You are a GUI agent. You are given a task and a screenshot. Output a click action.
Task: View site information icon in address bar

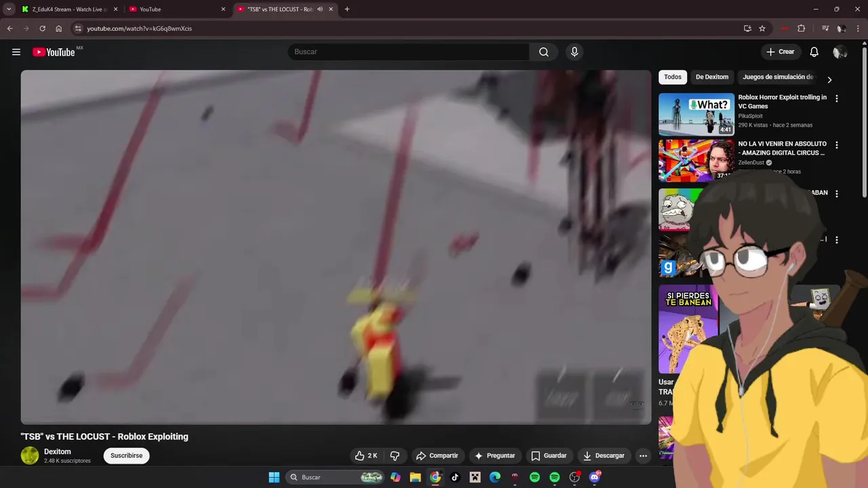(x=78, y=28)
